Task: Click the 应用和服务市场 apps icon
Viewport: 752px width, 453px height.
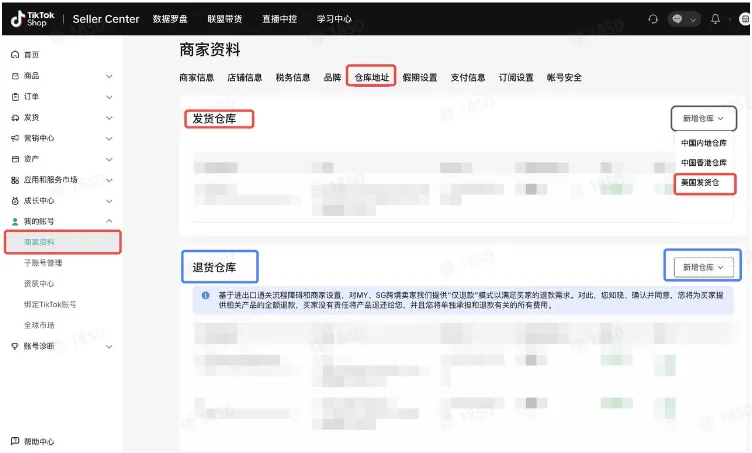Action: (15, 180)
